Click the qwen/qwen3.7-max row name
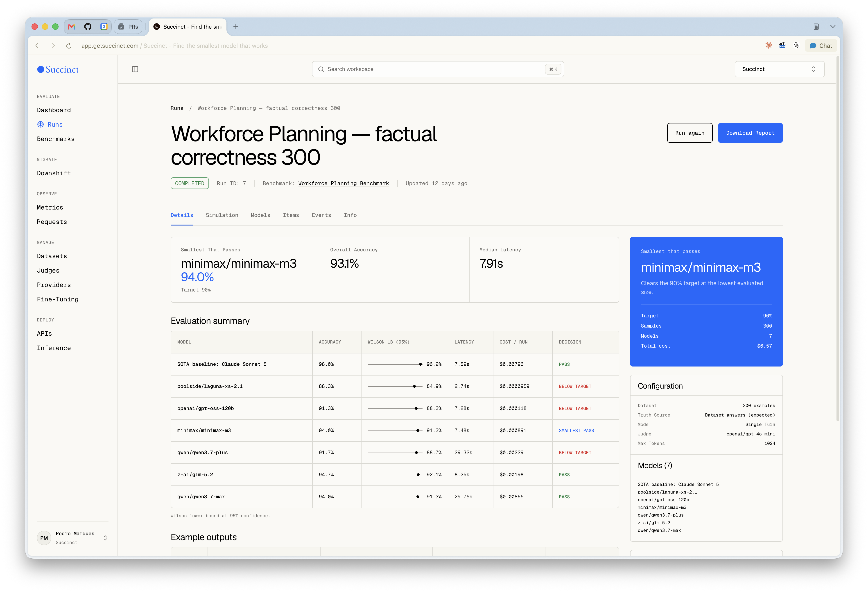This screenshot has width=868, height=592. 201,496
